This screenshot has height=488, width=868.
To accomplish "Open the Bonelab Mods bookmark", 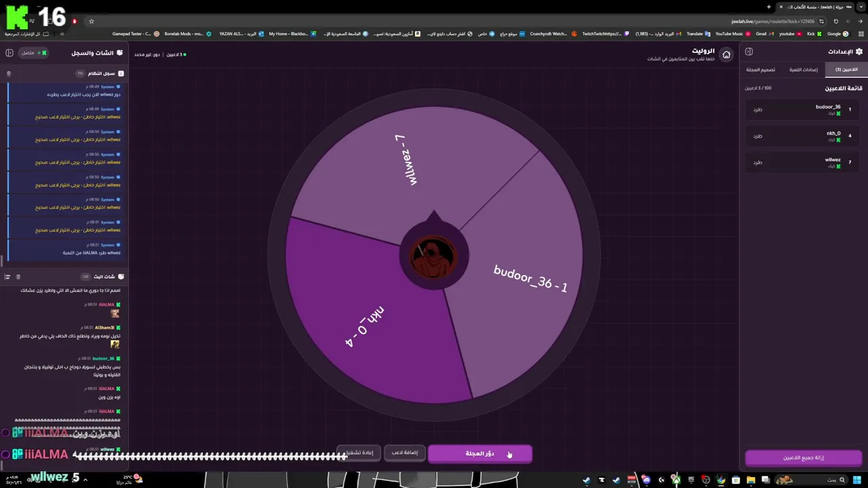I will point(188,34).
